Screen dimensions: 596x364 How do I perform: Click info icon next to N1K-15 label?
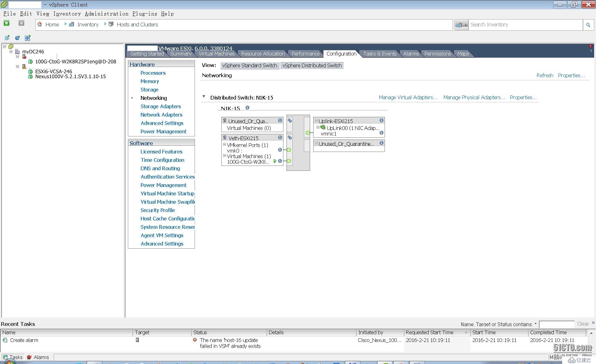pos(247,108)
